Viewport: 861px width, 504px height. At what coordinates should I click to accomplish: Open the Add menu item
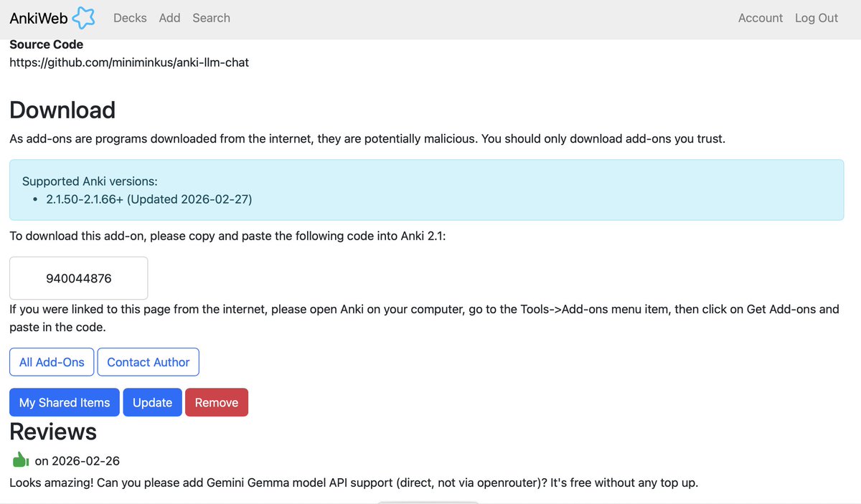[169, 18]
